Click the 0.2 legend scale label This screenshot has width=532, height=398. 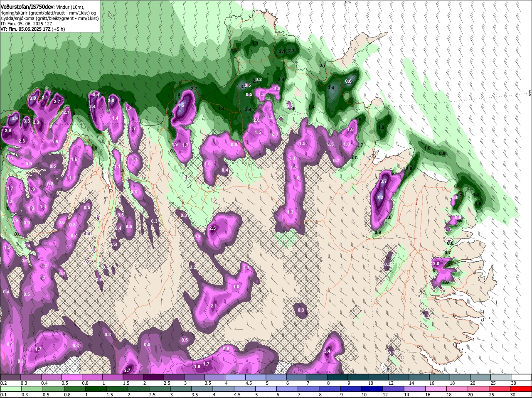tap(3, 383)
